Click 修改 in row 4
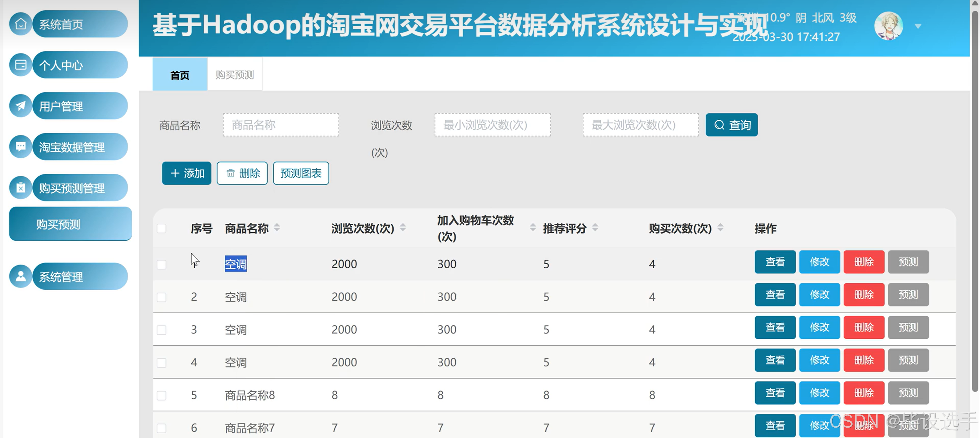The width and height of the screenshot is (980, 438). point(819,360)
